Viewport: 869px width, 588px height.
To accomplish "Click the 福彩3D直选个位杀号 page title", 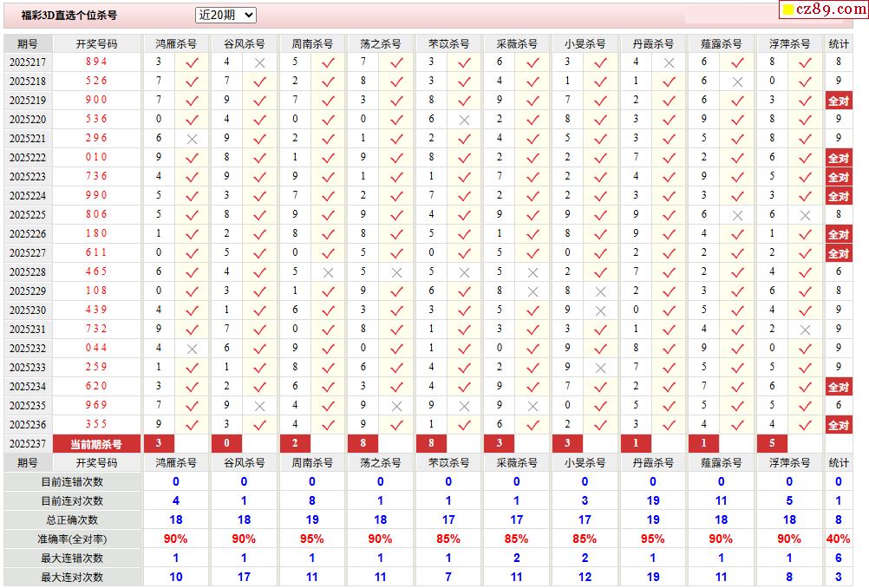I will point(69,16).
